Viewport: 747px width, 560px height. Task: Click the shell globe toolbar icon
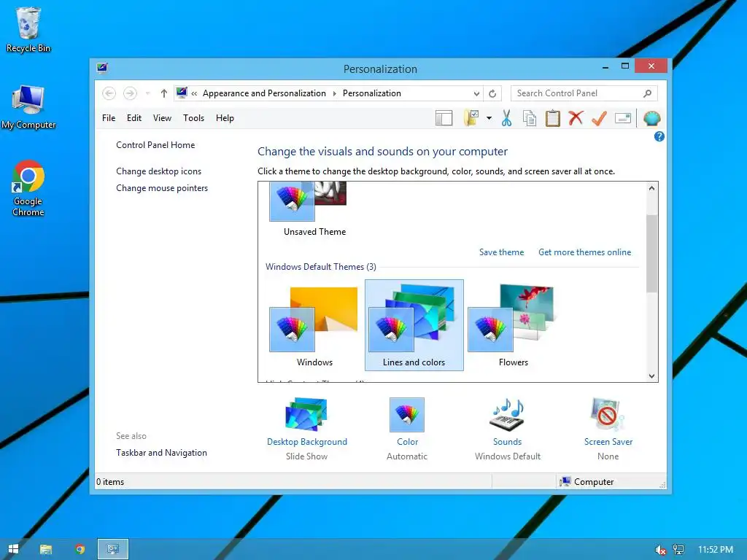pos(651,118)
